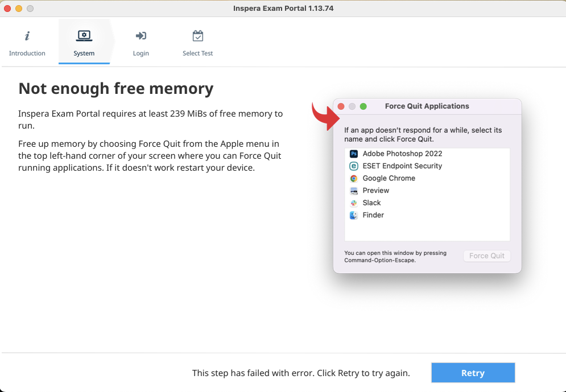Image resolution: width=566 pixels, height=392 pixels.
Task: Click the Google Chrome icon
Action: [354, 178]
